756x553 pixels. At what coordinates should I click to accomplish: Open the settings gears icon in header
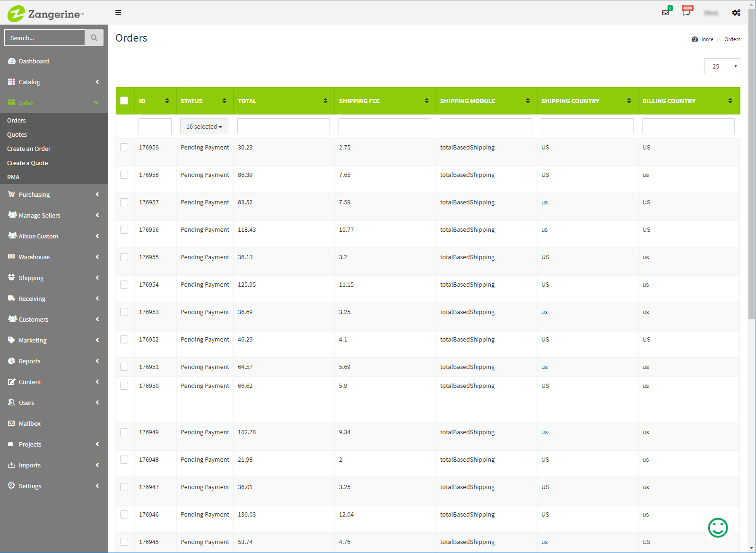pyautogui.click(x=736, y=13)
